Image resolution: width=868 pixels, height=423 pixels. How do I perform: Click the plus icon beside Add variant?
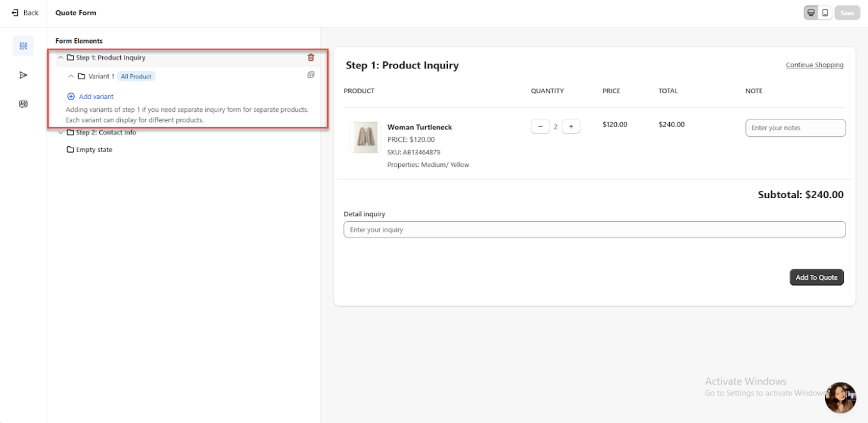(x=71, y=96)
